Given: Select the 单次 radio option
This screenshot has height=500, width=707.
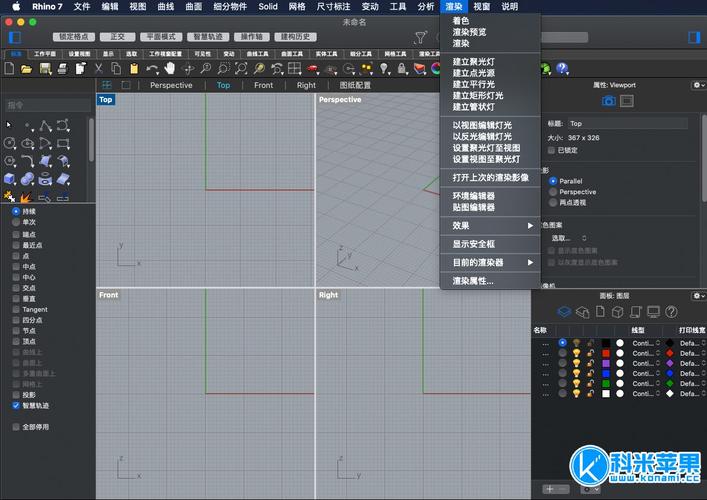Looking at the screenshot, I should click(16, 222).
